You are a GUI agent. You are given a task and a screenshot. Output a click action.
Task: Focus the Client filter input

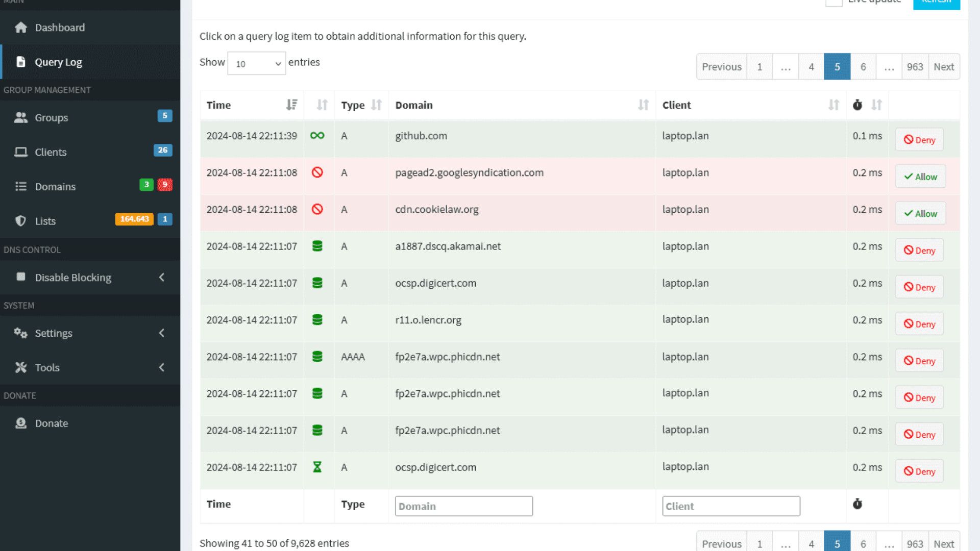click(731, 506)
